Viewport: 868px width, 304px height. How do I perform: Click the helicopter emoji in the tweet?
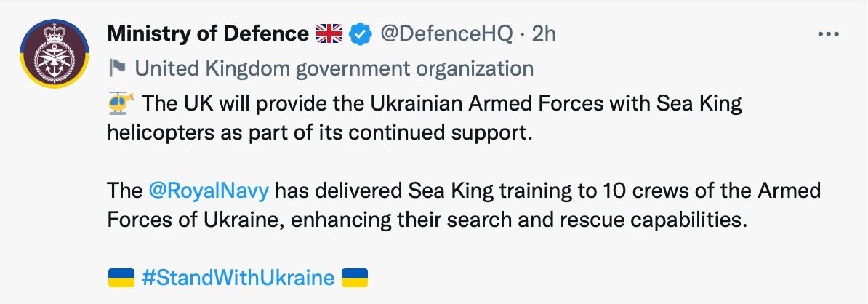tap(120, 104)
